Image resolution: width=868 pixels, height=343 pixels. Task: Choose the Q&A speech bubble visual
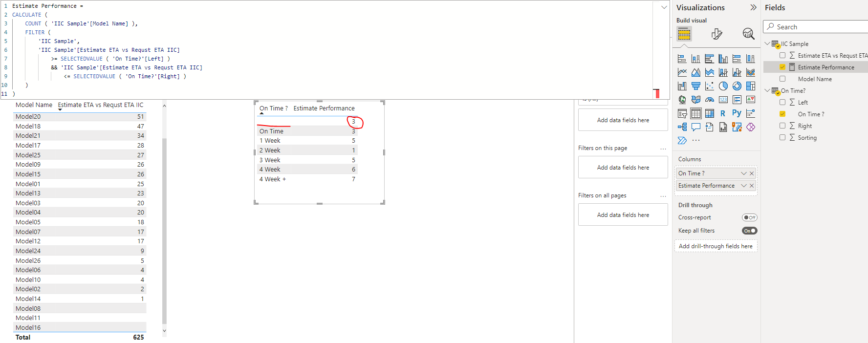696,127
